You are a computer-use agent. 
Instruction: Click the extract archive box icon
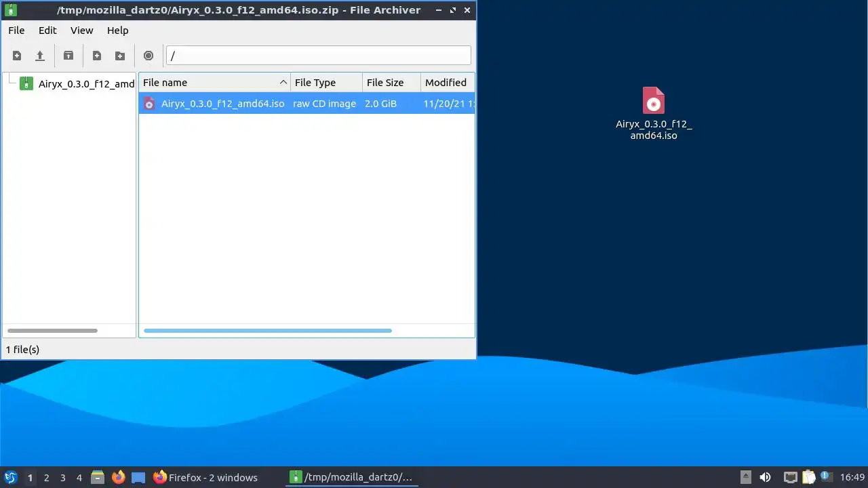tap(68, 56)
